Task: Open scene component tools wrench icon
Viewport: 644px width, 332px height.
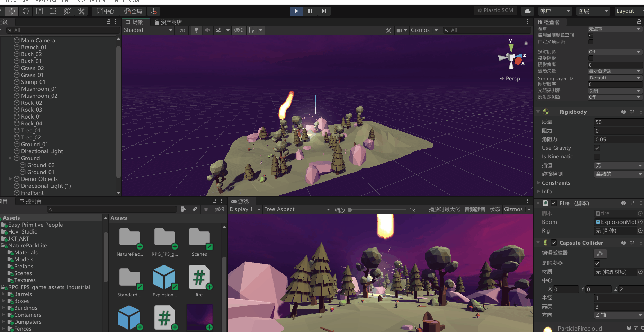Action: (388, 30)
